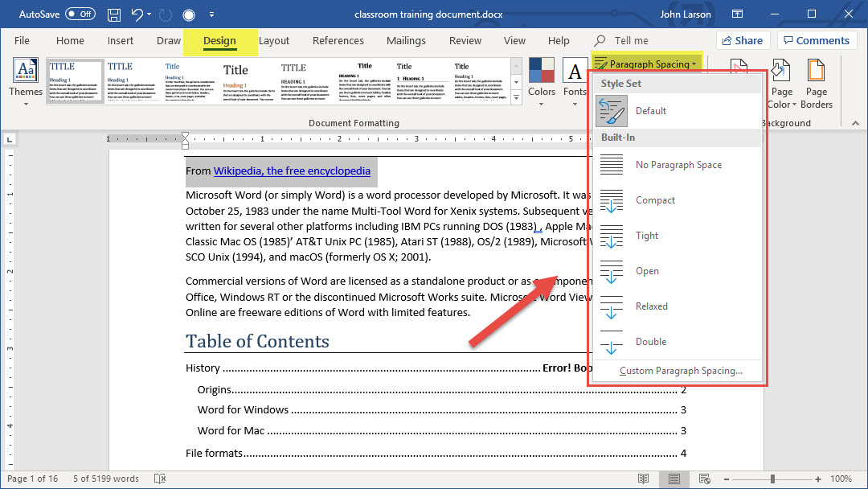This screenshot has width=868, height=489.
Task: Expand the style gallery More arrow
Action: pyautogui.click(x=516, y=98)
